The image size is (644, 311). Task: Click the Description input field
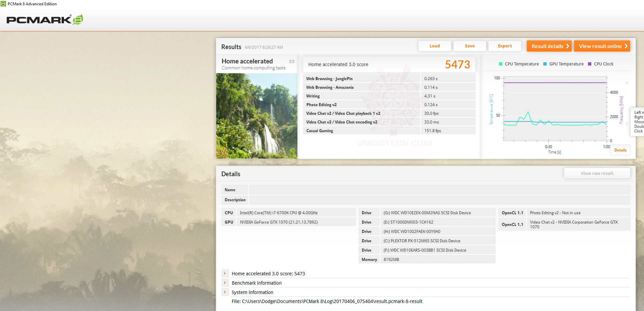pyautogui.click(x=439, y=200)
